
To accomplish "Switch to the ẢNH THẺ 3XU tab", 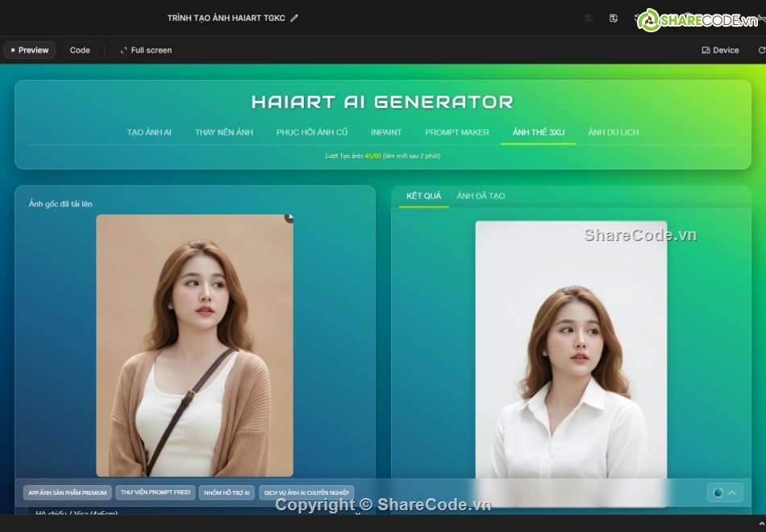I will point(538,131).
